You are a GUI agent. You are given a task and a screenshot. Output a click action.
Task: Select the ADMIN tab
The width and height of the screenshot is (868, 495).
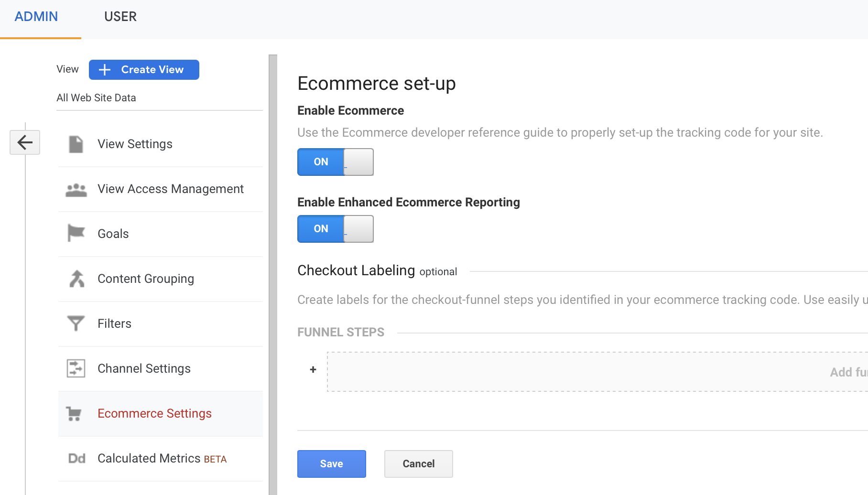[x=36, y=16]
